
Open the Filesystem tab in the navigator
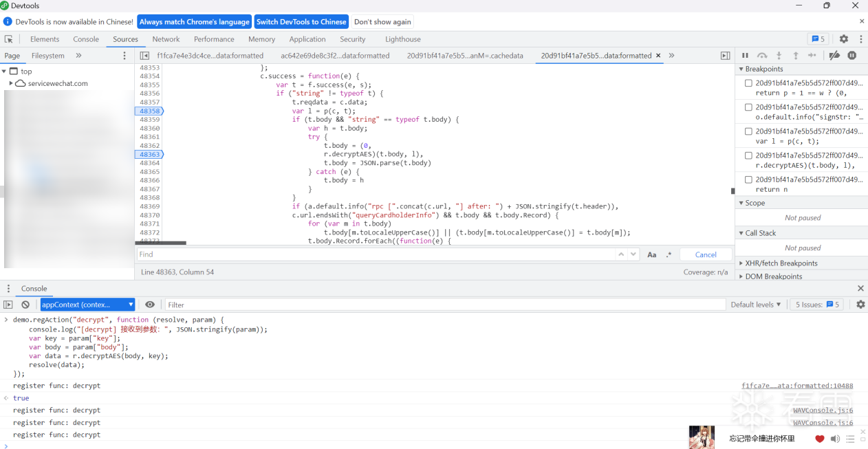[x=48, y=56]
